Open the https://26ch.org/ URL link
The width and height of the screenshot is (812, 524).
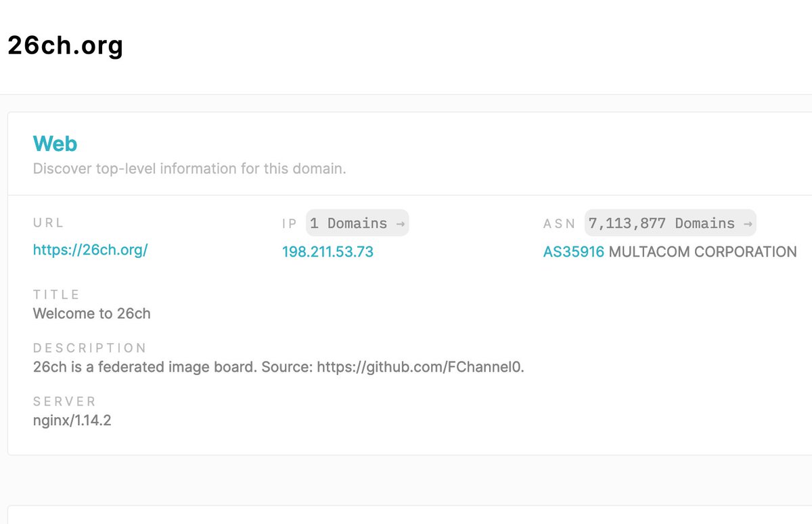click(x=90, y=250)
